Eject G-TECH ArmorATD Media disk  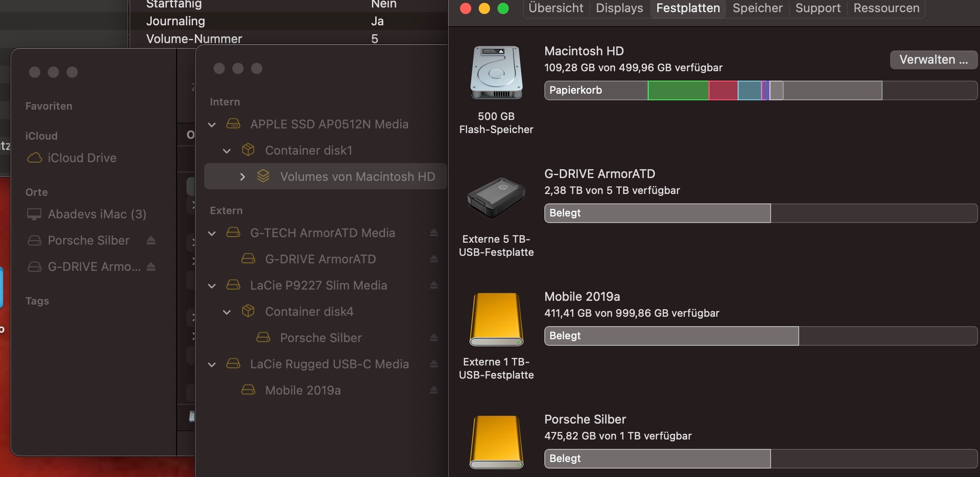click(x=434, y=233)
